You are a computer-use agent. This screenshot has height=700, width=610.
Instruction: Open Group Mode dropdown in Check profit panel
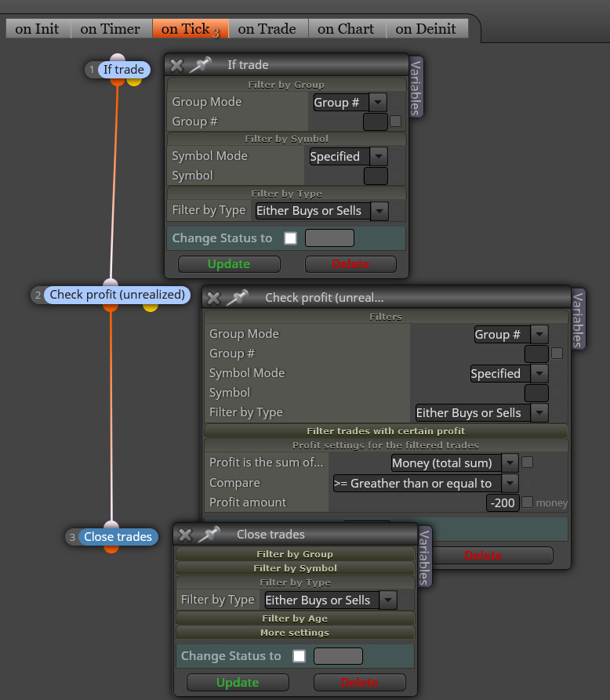(511, 335)
